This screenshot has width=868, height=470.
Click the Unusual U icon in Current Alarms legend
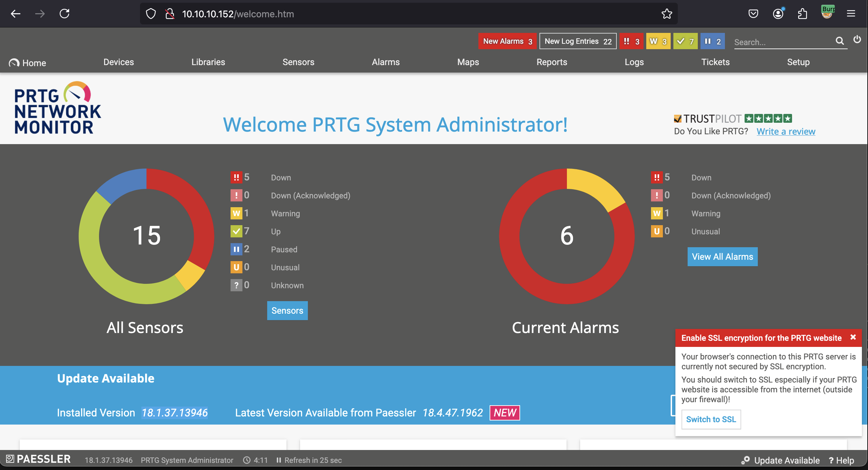coord(657,231)
